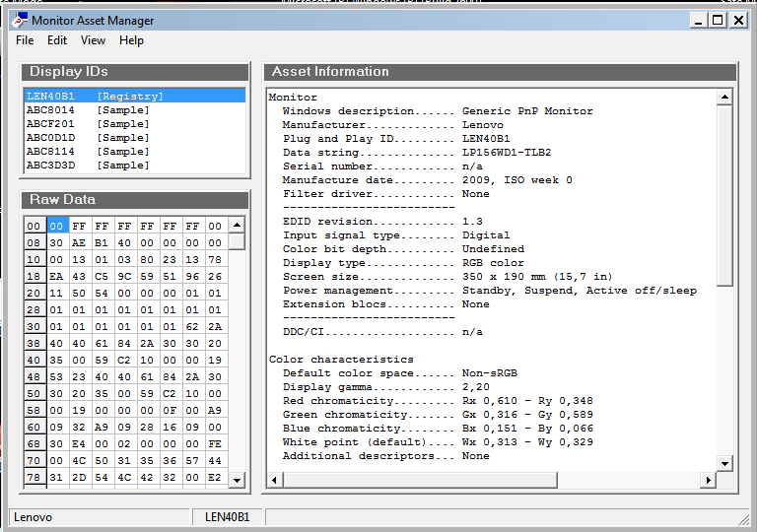757x532 pixels.
Task: Click Power management line
Action: coord(490,291)
